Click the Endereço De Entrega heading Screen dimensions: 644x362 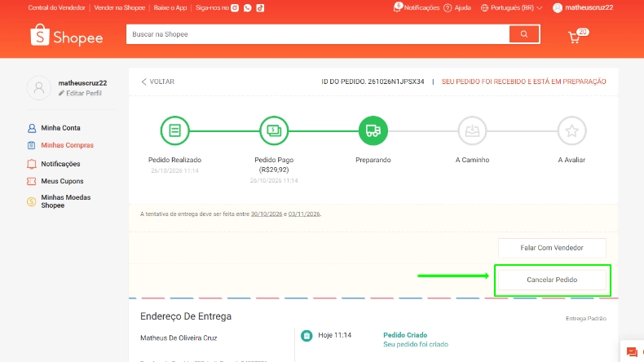point(186,316)
